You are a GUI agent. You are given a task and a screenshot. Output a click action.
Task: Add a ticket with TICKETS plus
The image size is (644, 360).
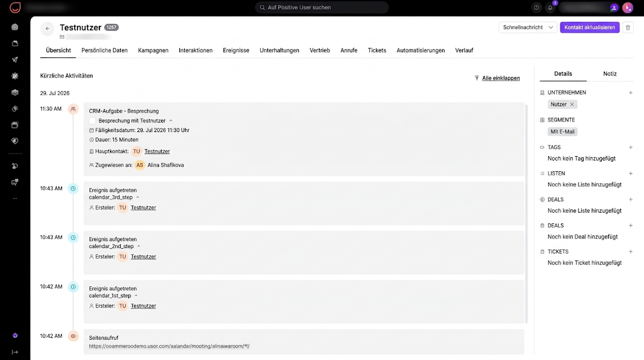coord(630,252)
